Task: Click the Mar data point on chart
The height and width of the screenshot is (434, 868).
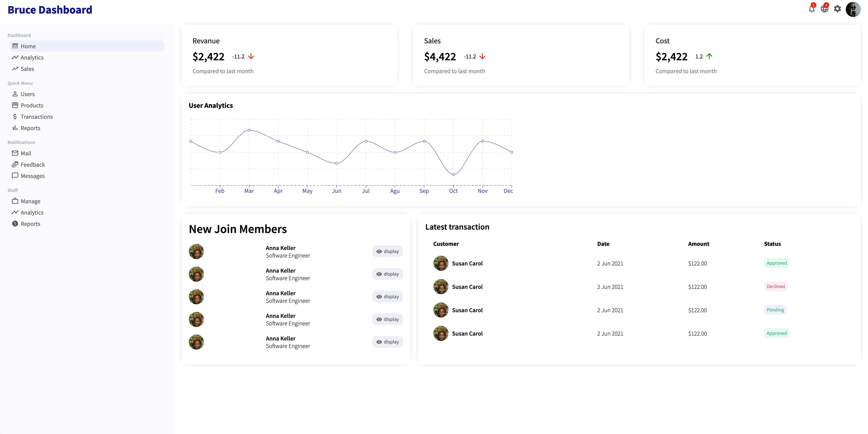Action: pyautogui.click(x=249, y=130)
